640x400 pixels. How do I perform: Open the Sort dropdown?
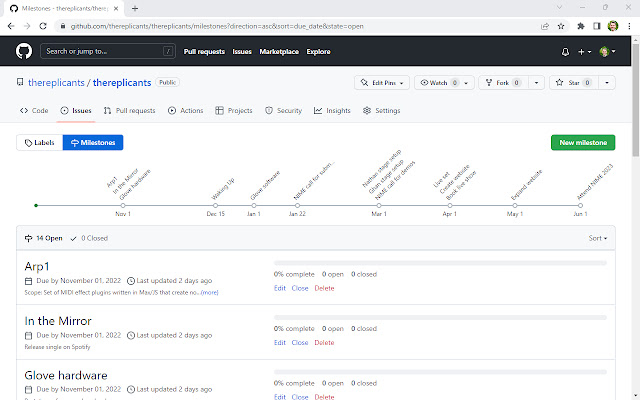tap(597, 239)
